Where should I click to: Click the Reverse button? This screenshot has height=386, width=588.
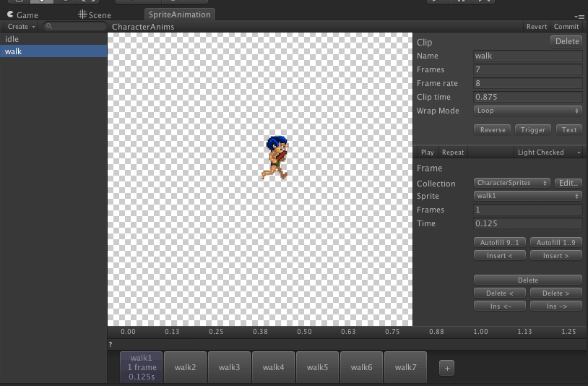493,130
